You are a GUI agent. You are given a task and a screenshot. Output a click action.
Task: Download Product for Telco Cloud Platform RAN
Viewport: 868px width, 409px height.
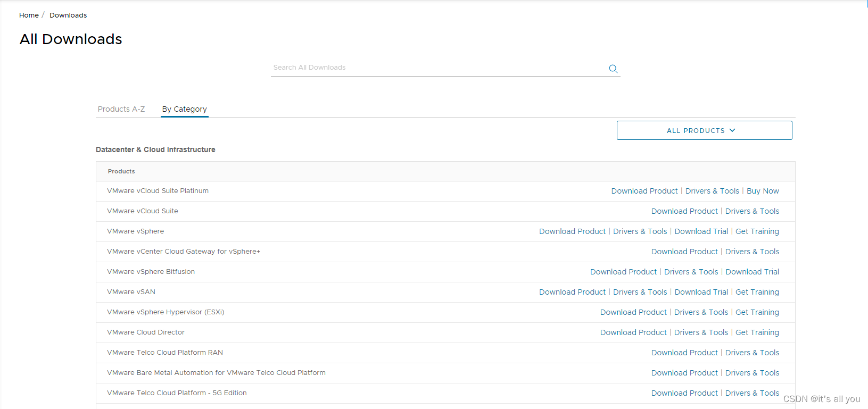[684, 353]
